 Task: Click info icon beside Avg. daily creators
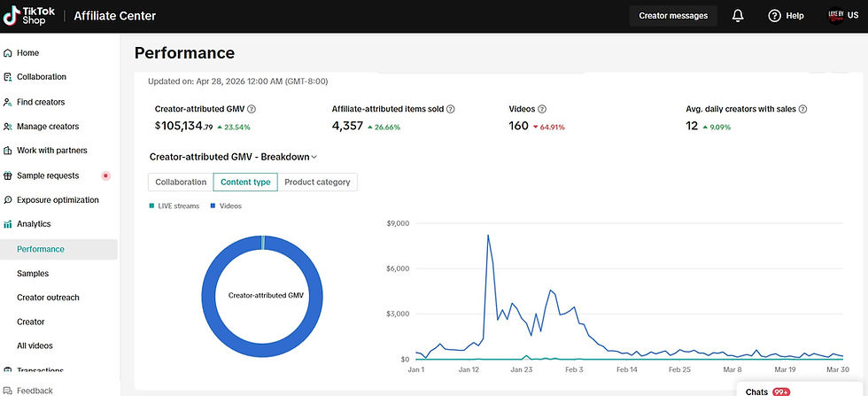point(802,109)
